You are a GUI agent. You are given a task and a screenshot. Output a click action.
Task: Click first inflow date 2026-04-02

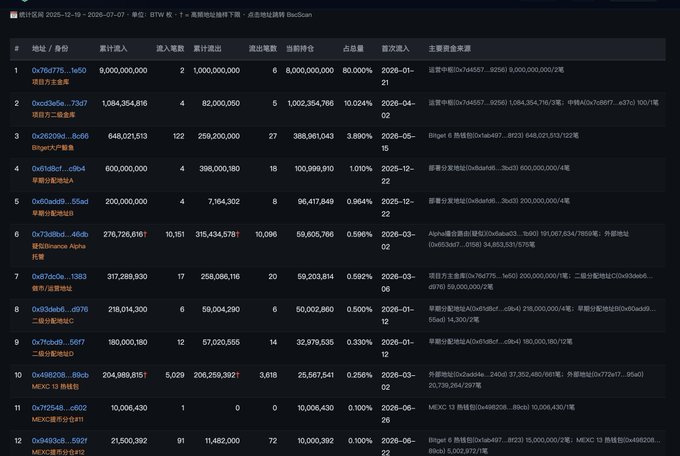tap(398, 109)
